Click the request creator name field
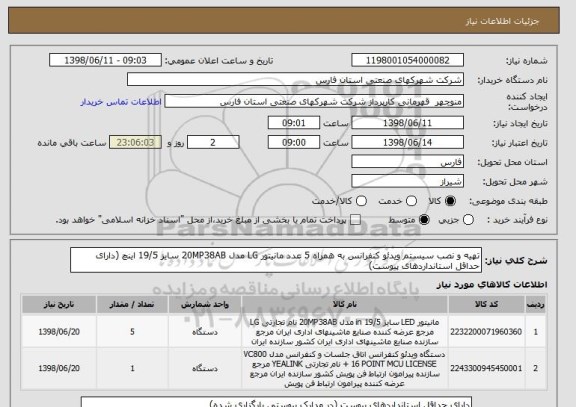This screenshot has height=407, width=576. pos(314,101)
